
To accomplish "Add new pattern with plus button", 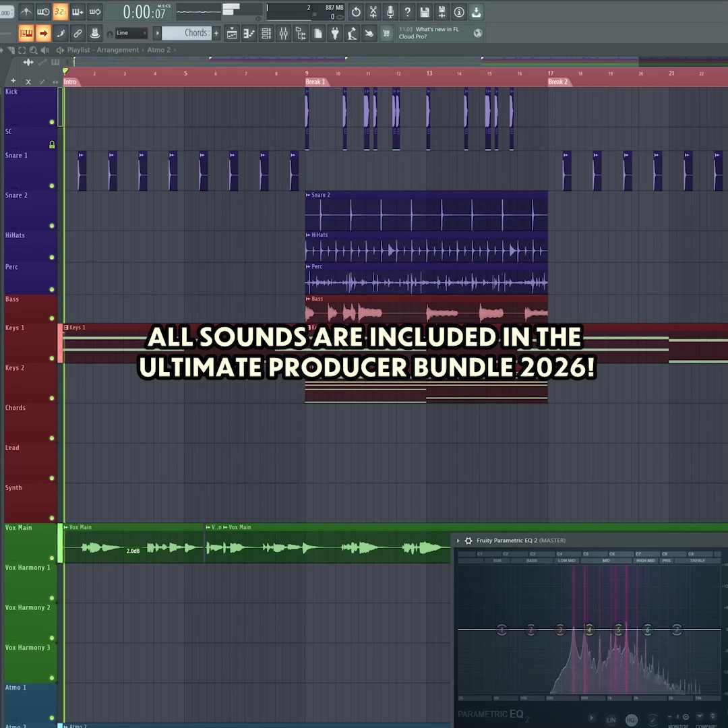I will click(216, 33).
